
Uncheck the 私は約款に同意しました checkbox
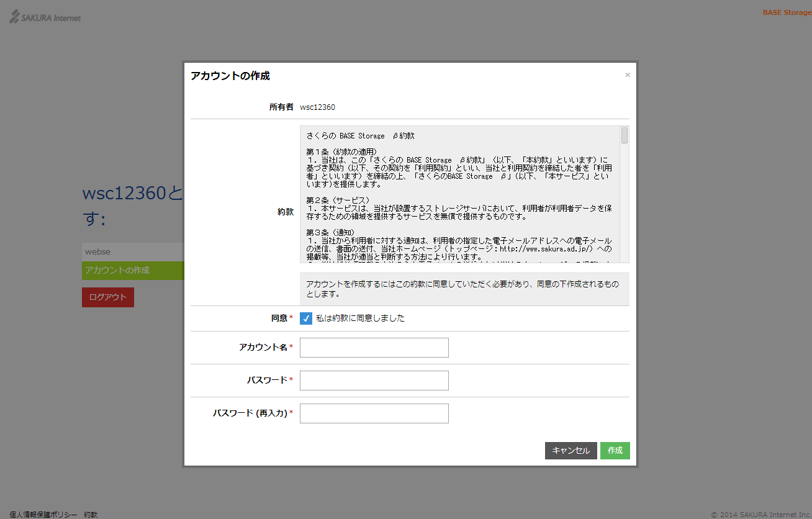point(306,318)
